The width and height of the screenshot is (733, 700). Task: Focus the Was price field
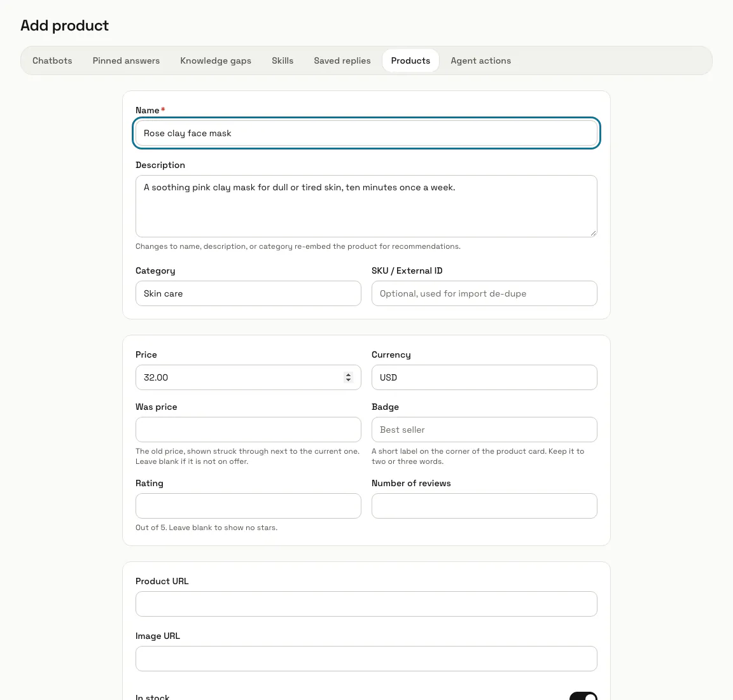click(248, 430)
